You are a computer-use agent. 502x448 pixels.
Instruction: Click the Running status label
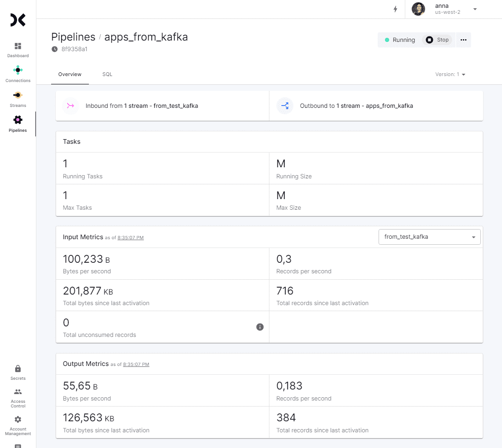404,40
